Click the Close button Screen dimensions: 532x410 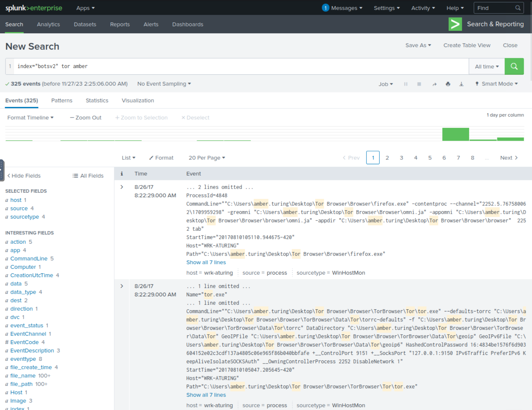[510, 45]
